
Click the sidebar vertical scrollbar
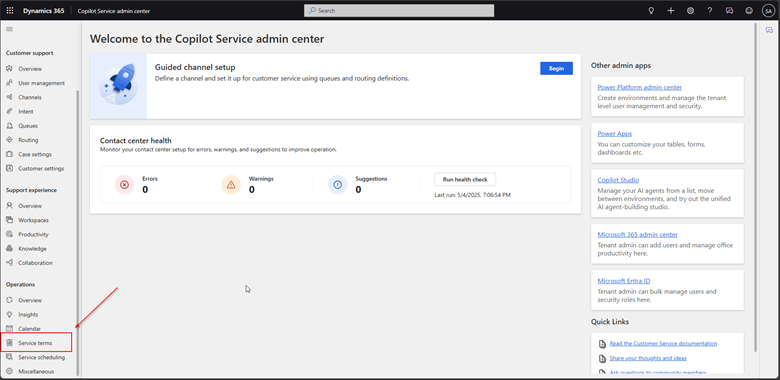77,233
